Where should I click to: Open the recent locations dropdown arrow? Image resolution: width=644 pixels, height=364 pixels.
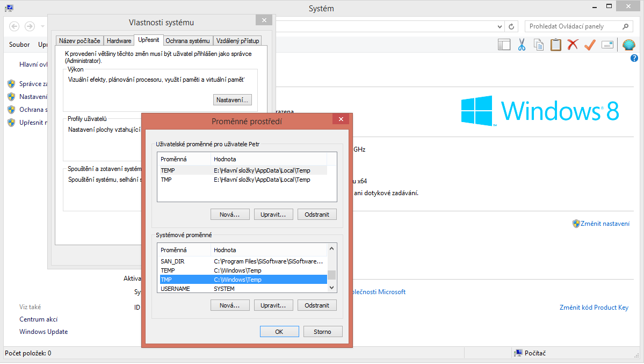42,26
